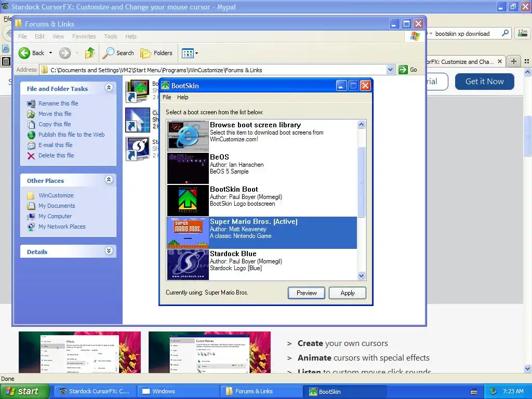Apply the selected boot screen

coord(347,293)
